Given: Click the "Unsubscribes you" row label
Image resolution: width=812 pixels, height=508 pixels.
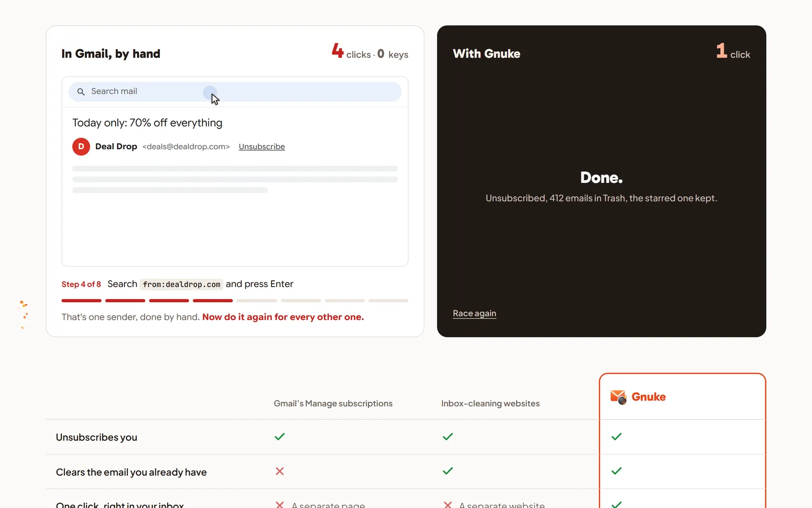Looking at the screenshot, I should tap(96, 437).
